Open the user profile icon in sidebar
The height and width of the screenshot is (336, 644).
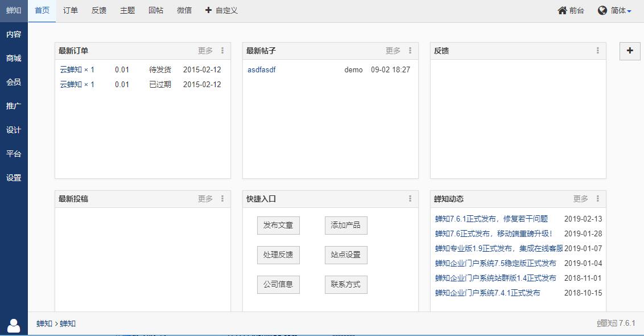pyautogui.click(x=14, y=325)
